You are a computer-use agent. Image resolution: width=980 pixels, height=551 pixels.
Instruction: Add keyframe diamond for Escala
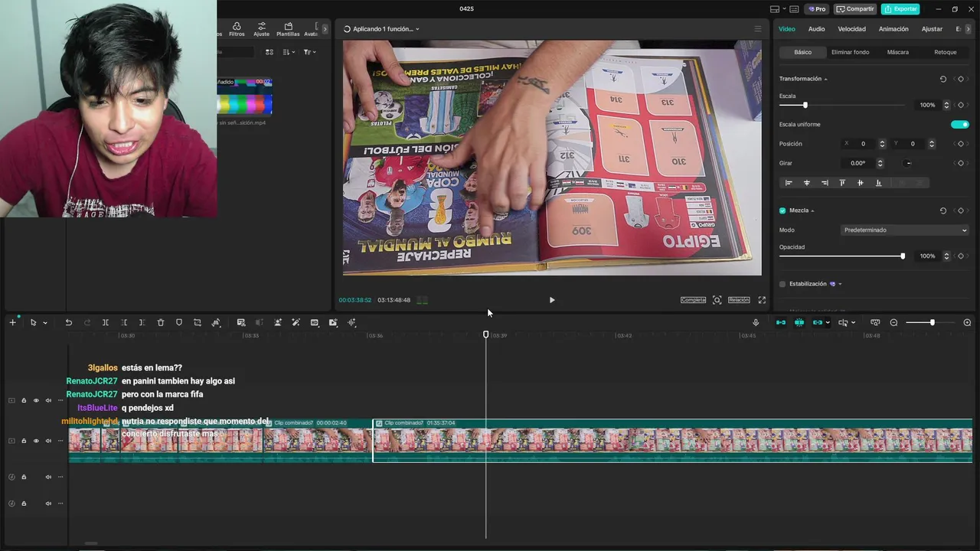pyautogui.click(x=961, y=105)
